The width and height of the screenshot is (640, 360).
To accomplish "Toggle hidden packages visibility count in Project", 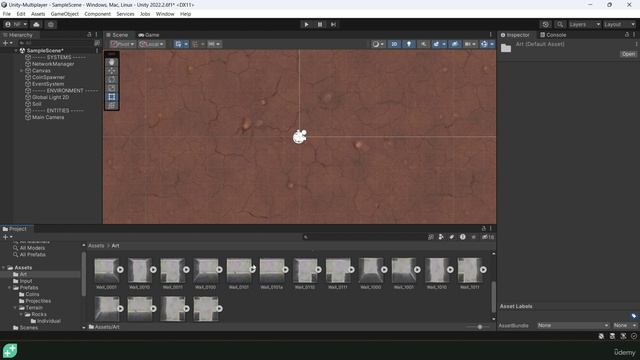I will click(488, 237).
